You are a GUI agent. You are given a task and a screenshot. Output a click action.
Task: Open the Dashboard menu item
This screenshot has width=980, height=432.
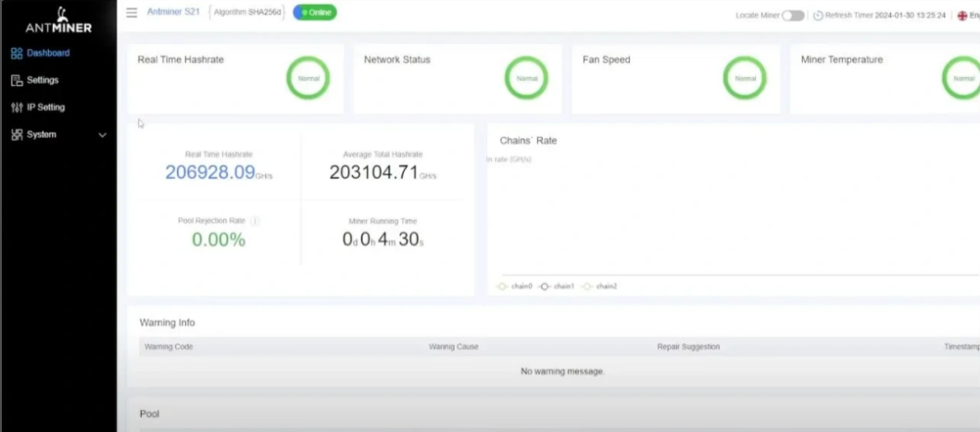(48, 53)
